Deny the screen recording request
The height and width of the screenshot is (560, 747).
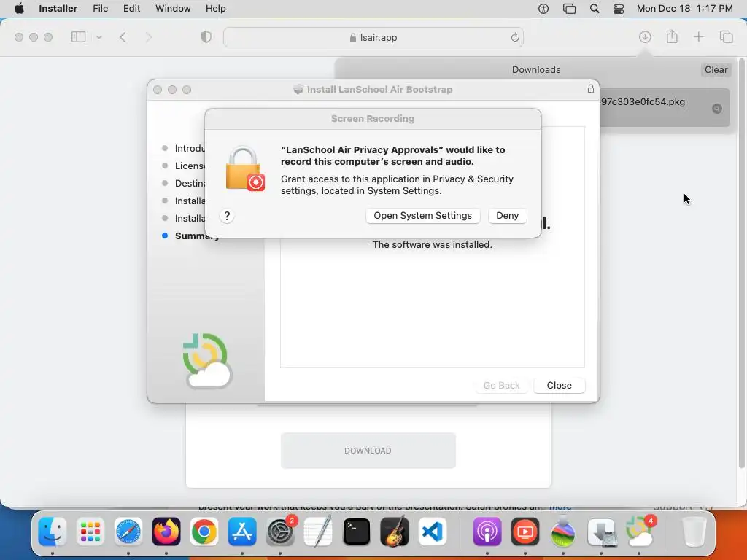508,216
